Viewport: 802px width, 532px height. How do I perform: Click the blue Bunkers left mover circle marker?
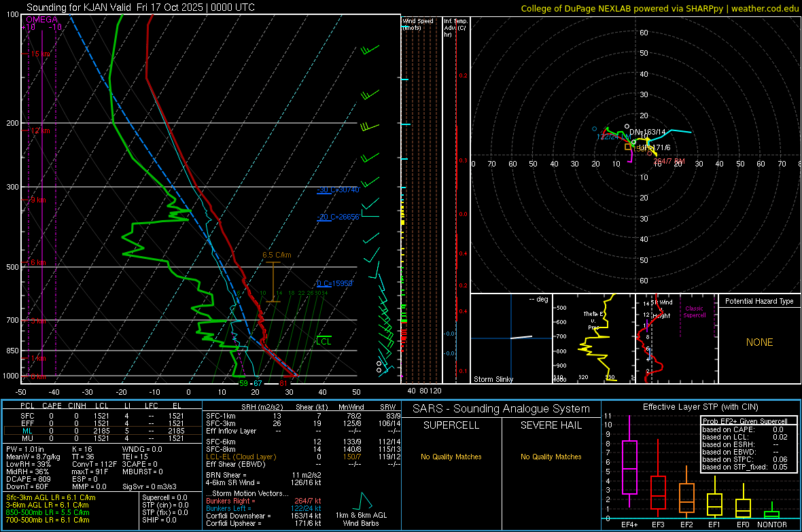pos(594,129)
